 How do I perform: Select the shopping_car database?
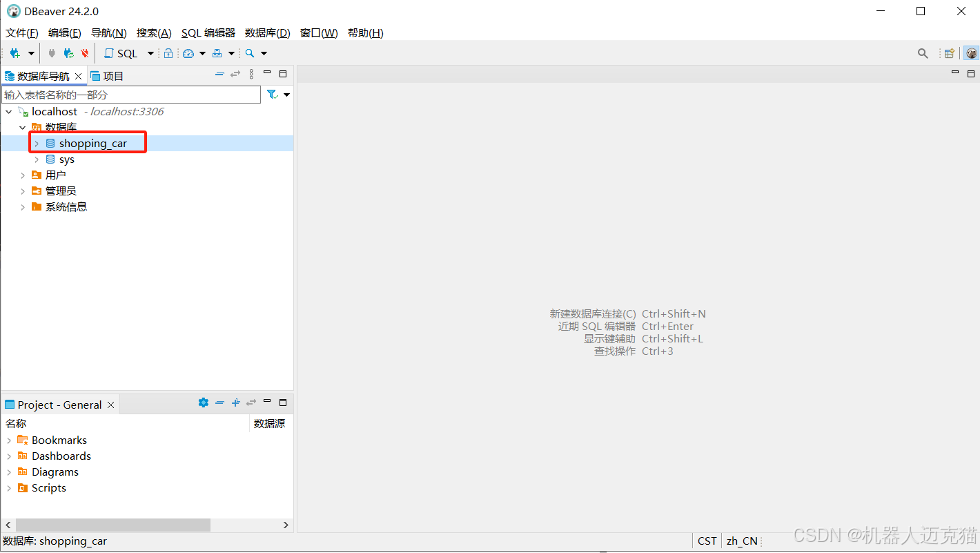[93, 144]
